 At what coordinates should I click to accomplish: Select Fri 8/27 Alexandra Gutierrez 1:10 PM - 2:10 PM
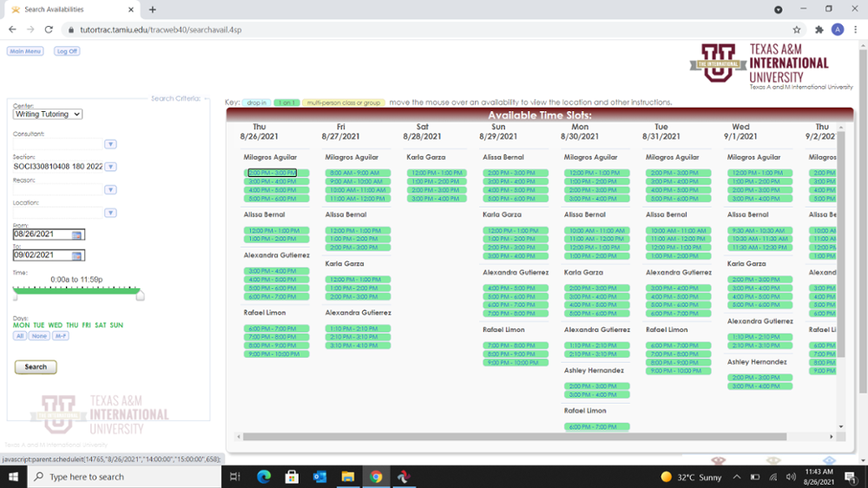click(x=358, y=328)
